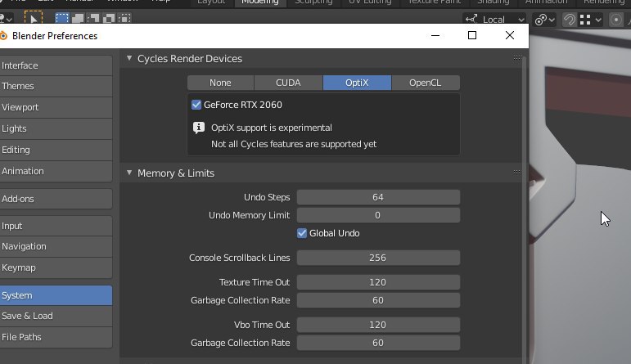
Task: Collapse the Memory & Limits panel
Action: coord(129,173)
